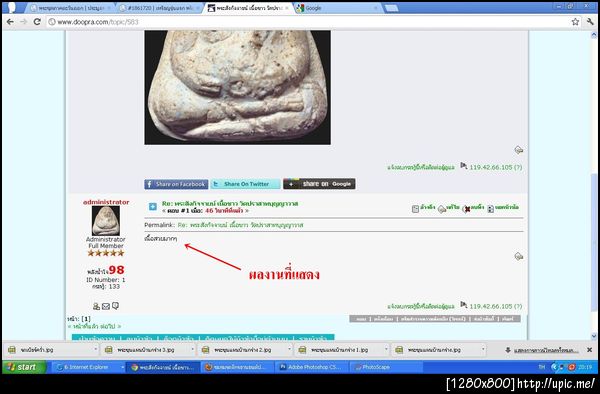Image resolution: width=600 pixels, height=394 pixels.
Task: Click the blue post icon beside reply title
Action: point(153,207)
